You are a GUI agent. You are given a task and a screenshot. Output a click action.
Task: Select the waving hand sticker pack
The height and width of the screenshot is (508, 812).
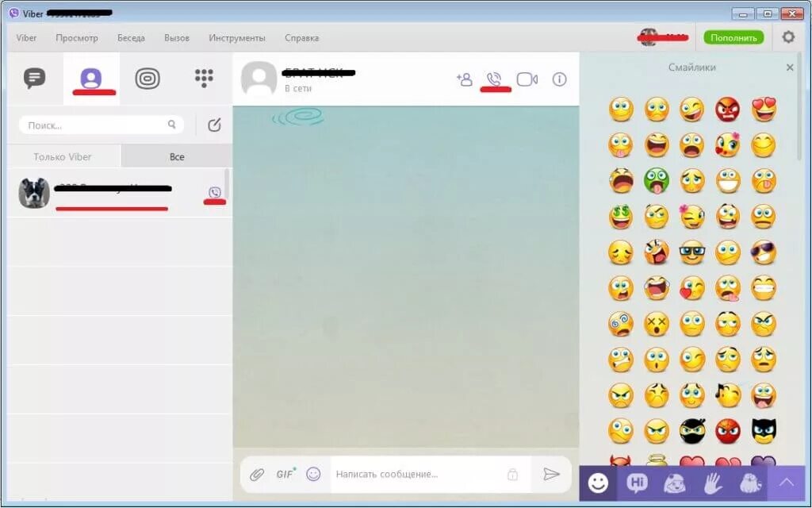pyautogui.click(x=713, y=483)
